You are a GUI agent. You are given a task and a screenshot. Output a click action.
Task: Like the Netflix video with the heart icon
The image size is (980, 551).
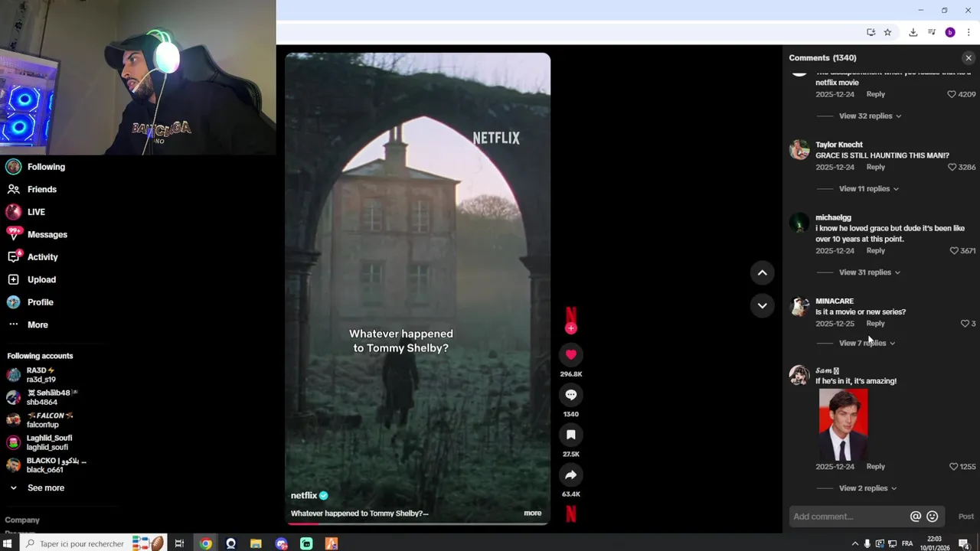tap(570, 354)
